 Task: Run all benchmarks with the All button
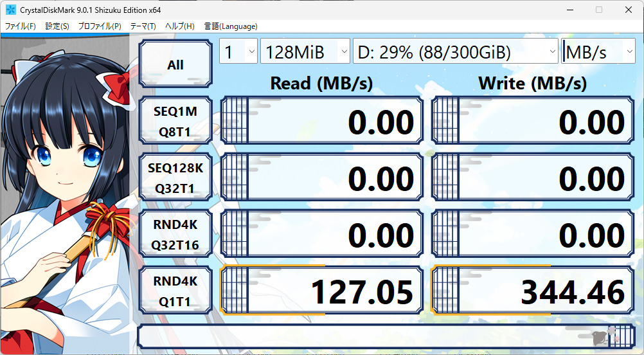click(x=175, y=65)
